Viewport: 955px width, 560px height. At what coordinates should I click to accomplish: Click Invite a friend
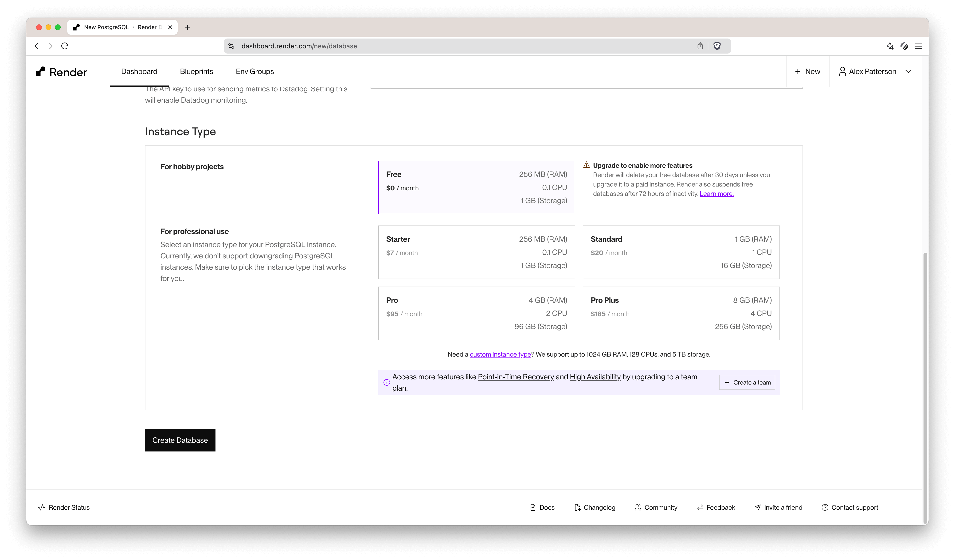tap(778, 507)
